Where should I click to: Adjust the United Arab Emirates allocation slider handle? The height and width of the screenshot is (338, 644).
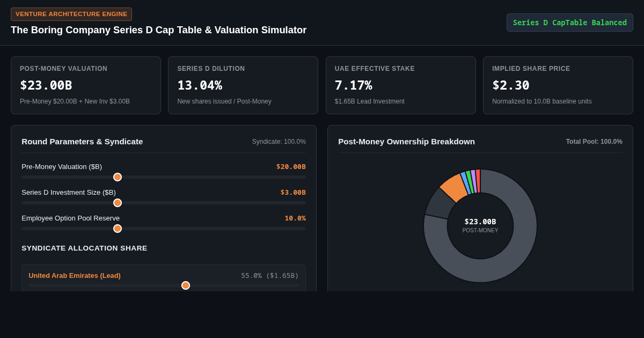point(186,285)
